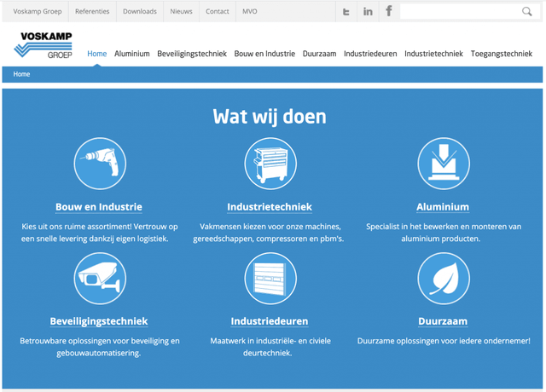Viewport: 546px width, 392px height.
Task: Click the Voskamp Groep logo
Action: pos(44,45)
